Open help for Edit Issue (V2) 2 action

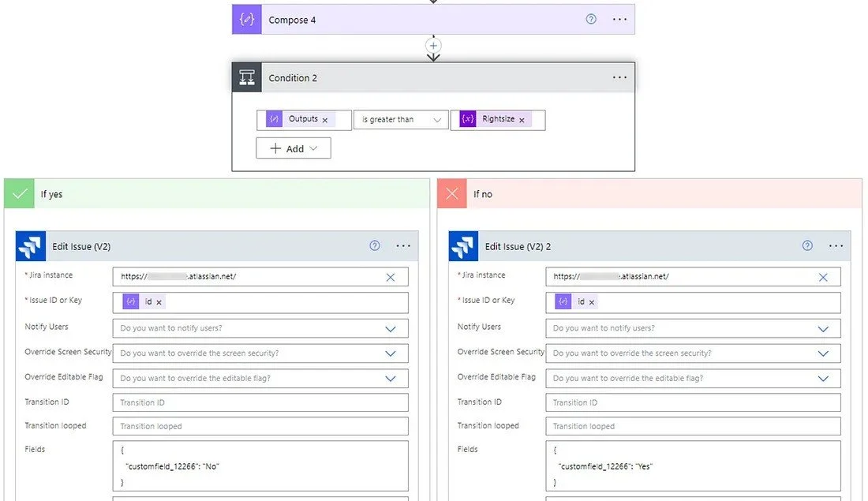[x=807, y=246]
